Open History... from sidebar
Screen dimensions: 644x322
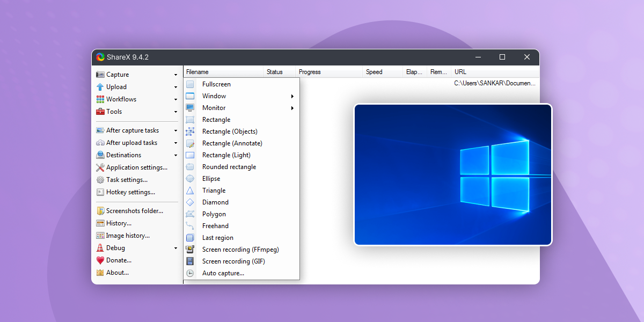point(114,223)
